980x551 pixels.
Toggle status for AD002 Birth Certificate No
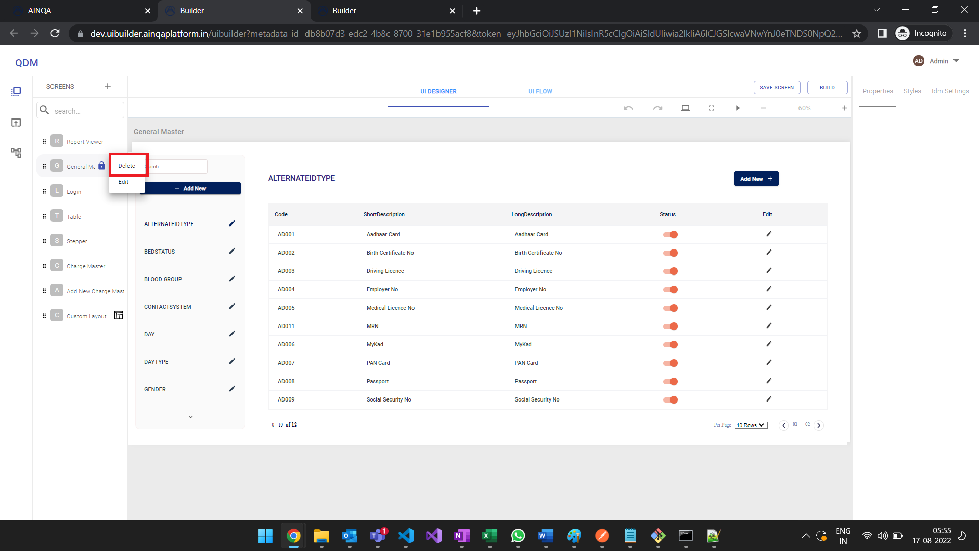point(670,253)
